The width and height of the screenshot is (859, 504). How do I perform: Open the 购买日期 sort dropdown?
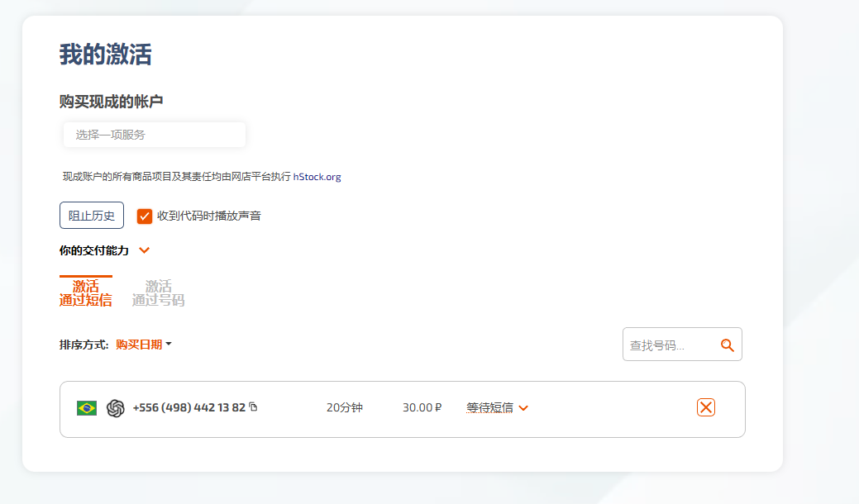[144, 345]
